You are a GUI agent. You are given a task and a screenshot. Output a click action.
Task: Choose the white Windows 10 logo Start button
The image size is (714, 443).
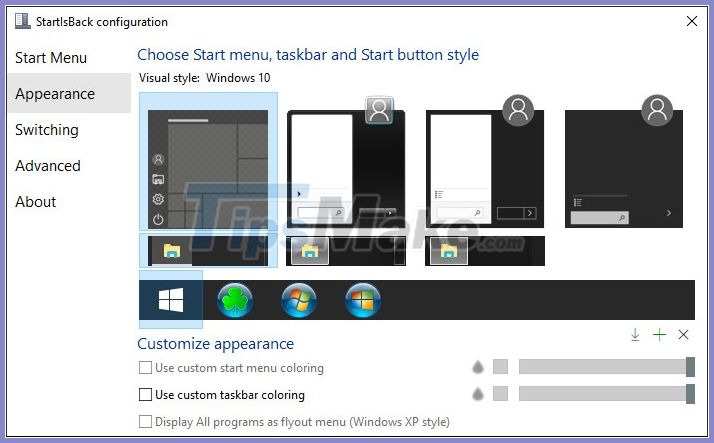pyautogui.click(x=171, y=300)
